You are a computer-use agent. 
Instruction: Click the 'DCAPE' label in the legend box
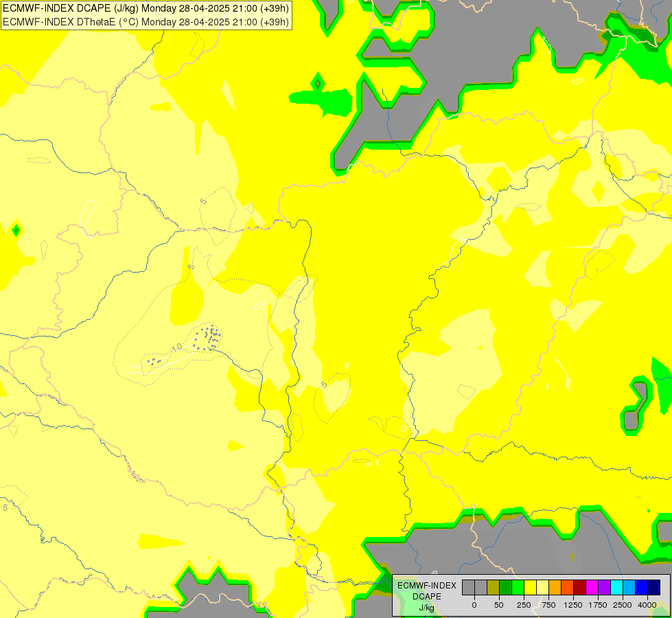click(427, 597)
